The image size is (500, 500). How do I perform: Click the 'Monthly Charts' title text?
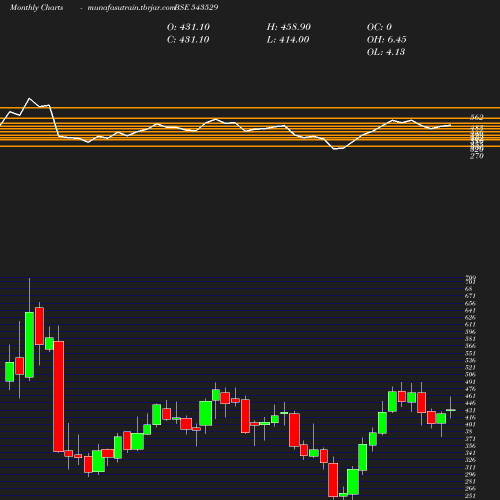click(x=37, y=7)
